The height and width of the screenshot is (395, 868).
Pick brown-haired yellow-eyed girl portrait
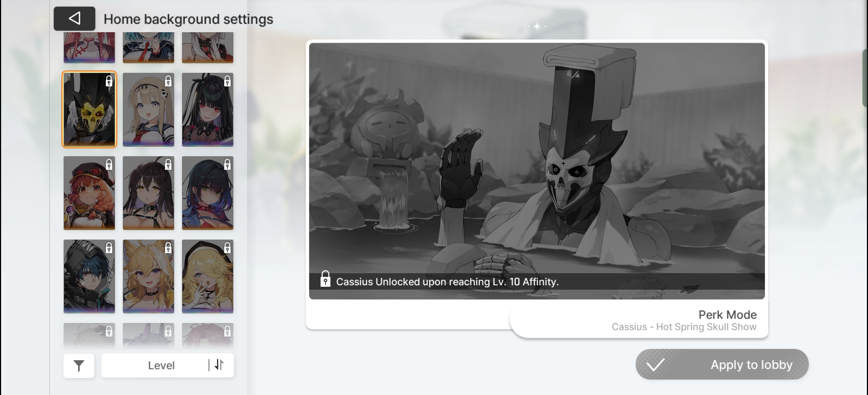(x=148, y=193)
